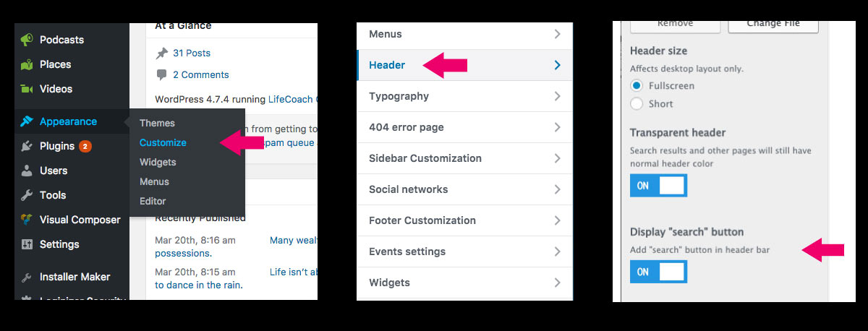Click the Visual Composer icon
The width and height of the screenshot is (868, 331).
click(27, 220)
